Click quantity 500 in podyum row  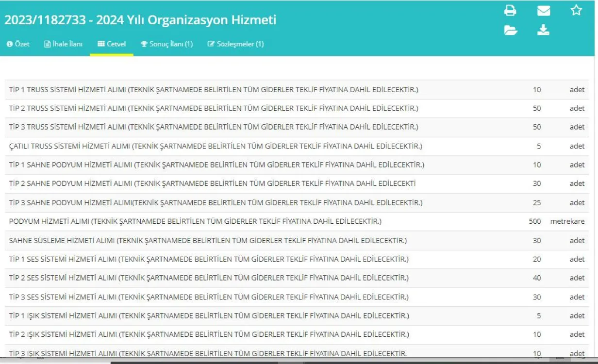click(x=534, y=222)
